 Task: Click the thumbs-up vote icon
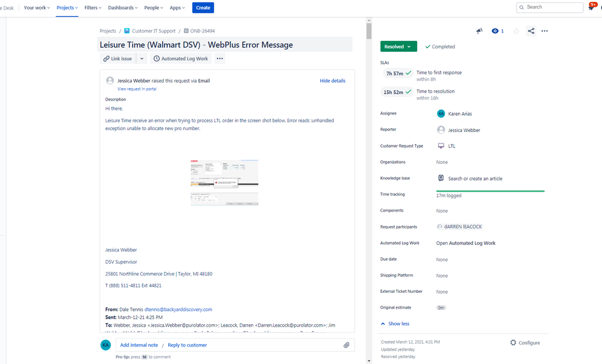(x=516, y=31)
